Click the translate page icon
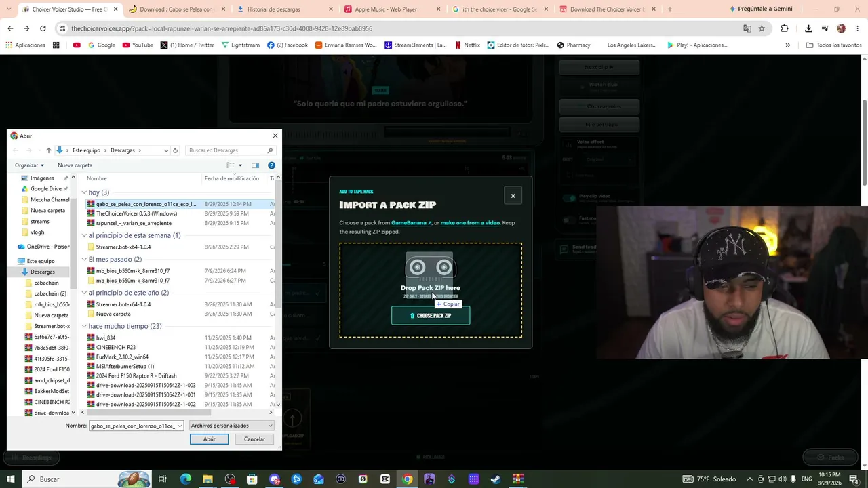This screenshot has height=488, width=868. (x=747, y=28)
